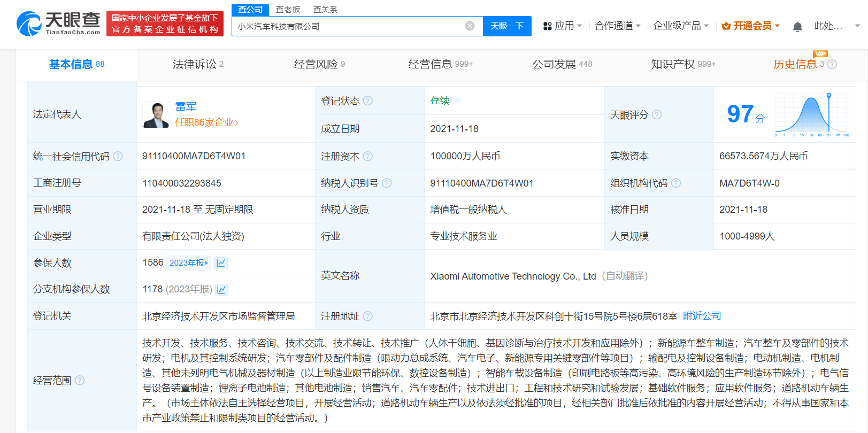Open the 2023年报 selector for 参保人数
This screenshot has height=433, width=868.
[189, 262]
